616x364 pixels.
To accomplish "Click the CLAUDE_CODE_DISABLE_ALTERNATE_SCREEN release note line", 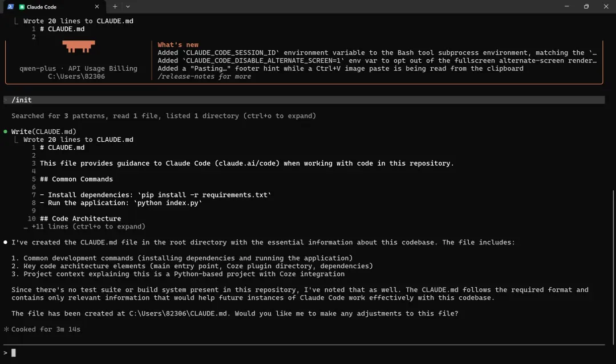I will (x=377, y=60).
